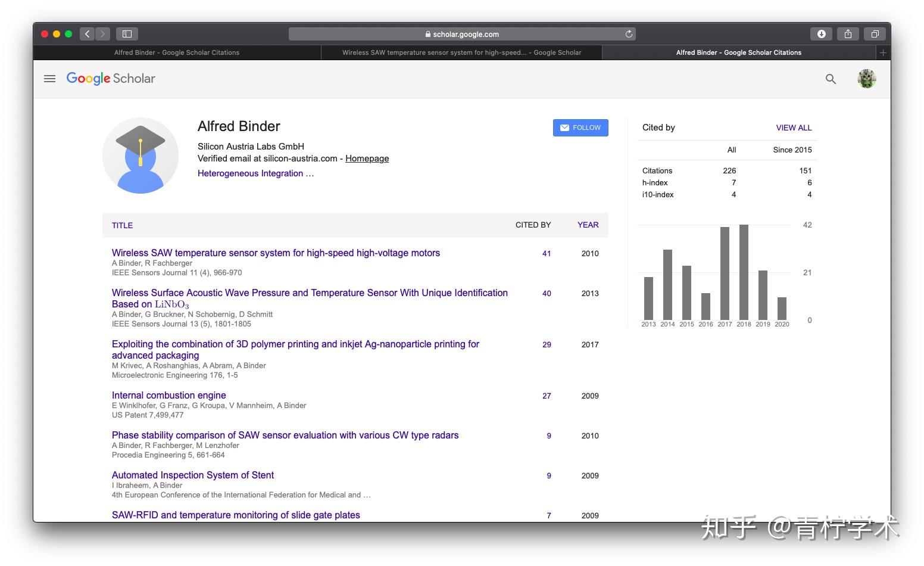The image size is (924, 566).
Task: Open the Google Scholar hamburger menu
Action: 49,79
